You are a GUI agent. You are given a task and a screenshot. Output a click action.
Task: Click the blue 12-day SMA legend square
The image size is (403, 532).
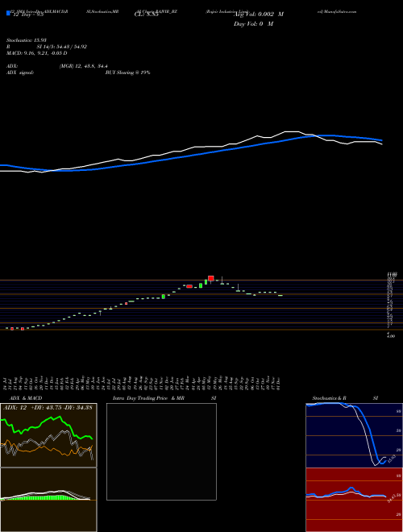pos(9,14)
